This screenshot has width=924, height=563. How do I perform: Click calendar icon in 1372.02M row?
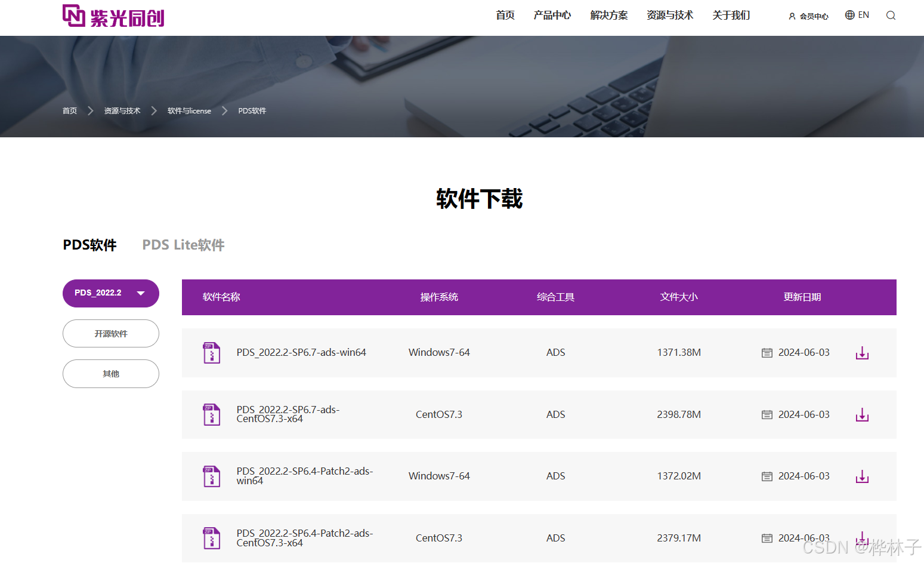tap(767, 476)
